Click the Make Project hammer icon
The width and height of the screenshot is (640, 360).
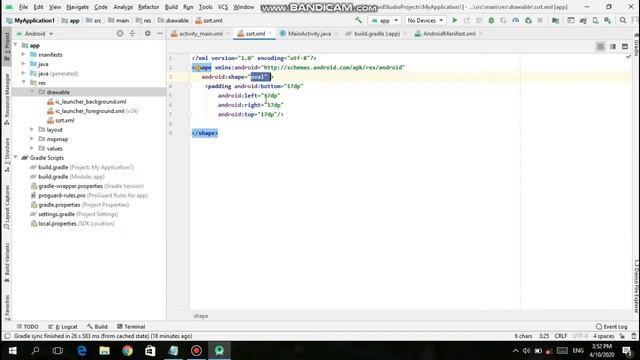pyautogui.click(x=358, y=20)
